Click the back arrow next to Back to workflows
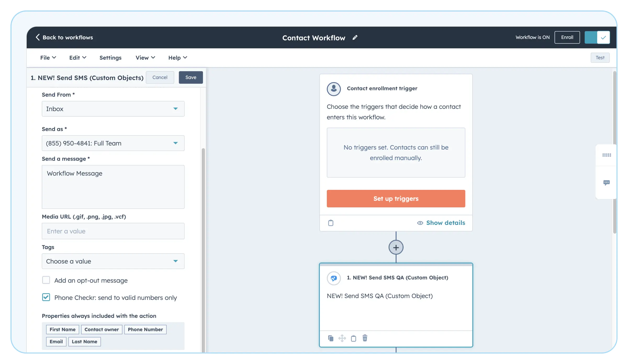Screen dimensions: 628x364 point(38,37)
